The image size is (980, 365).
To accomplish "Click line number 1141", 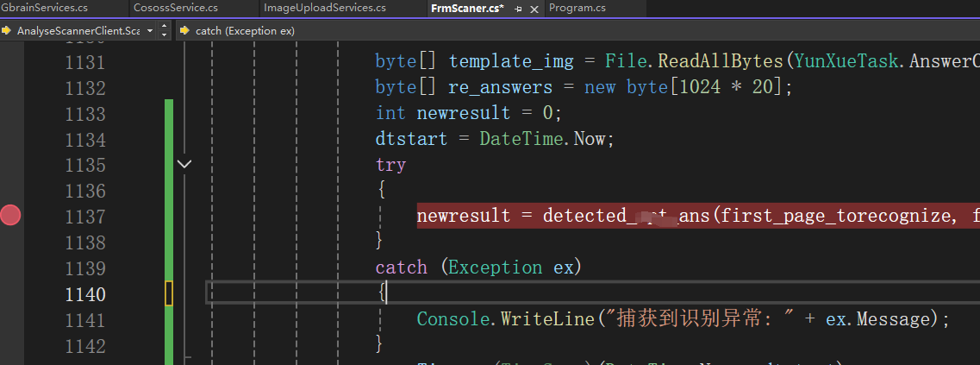I will point(85,319).
